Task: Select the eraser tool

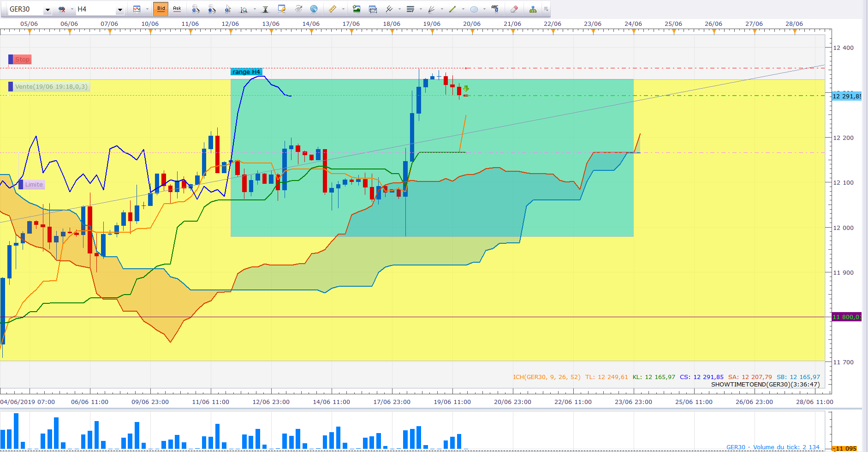Action: tap(514, 9)
